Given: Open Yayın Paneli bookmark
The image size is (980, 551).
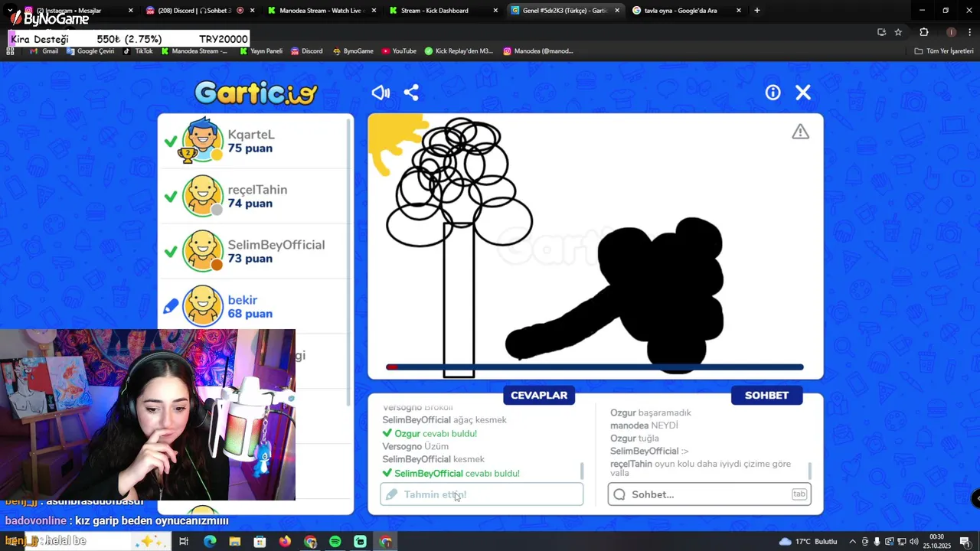Looking at the screenshot, I should (261, 51).
